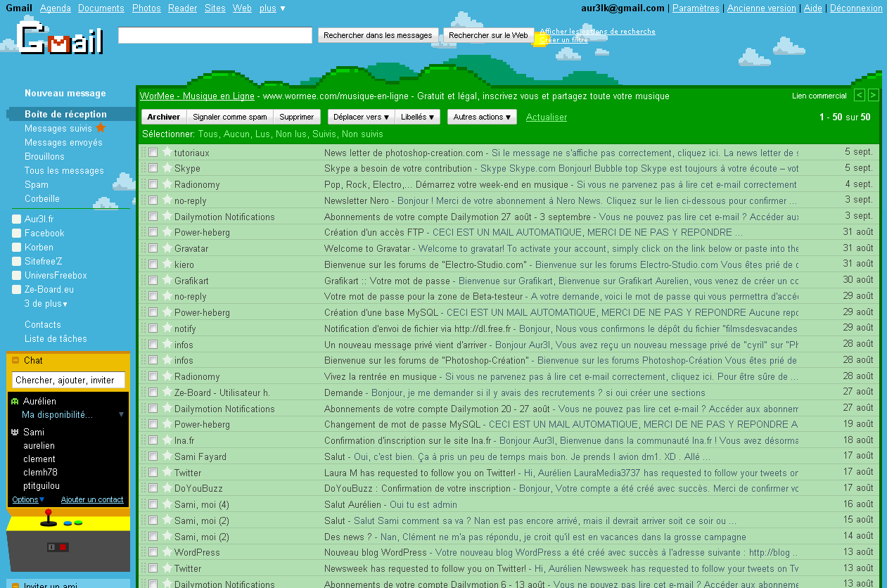The image size is (887, 588).
Task: Star the DoYouBuzz message
Action: tap(167, 488)
